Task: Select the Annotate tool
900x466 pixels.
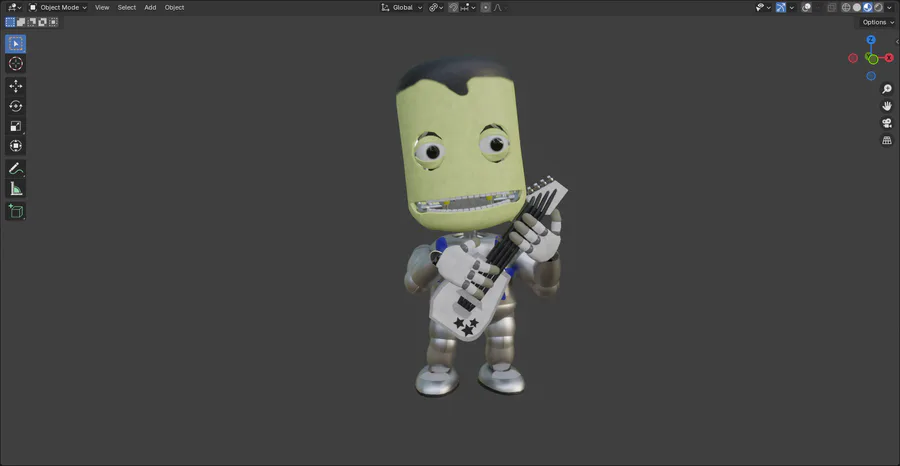Action: (15, 169)
